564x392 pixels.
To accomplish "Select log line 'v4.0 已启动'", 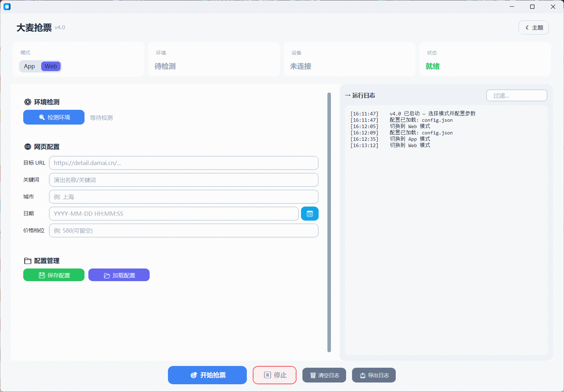I will point(413,114).
